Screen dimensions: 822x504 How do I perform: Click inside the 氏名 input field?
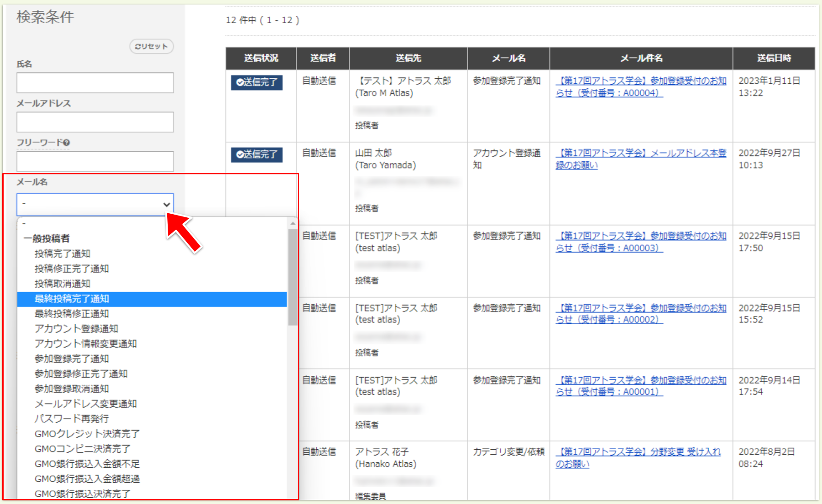point(94,82)
